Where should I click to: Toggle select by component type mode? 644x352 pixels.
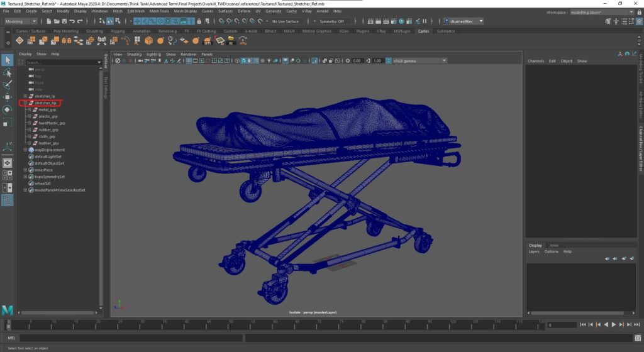(x=118, y=21)
